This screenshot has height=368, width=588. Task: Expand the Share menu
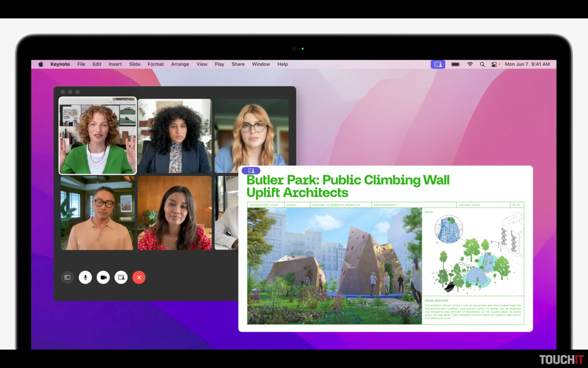[238, 64]
